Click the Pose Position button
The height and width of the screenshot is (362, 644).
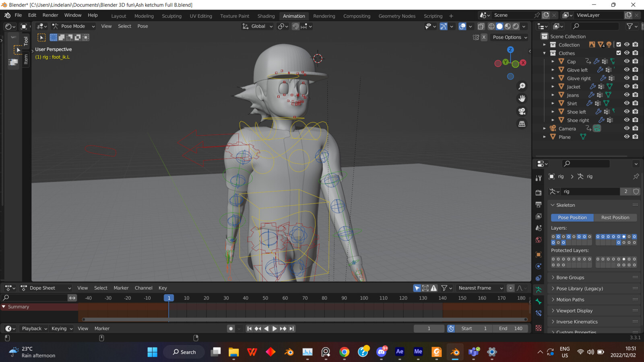[x=572, y=218]
